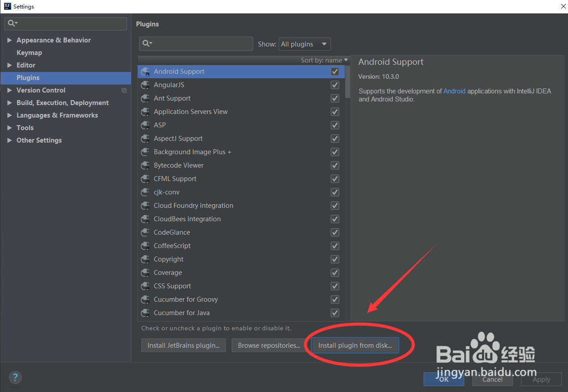Click the settings search field
Image resolution: width=568 pixels, height=392 pixels.
[x=66, y=24]
